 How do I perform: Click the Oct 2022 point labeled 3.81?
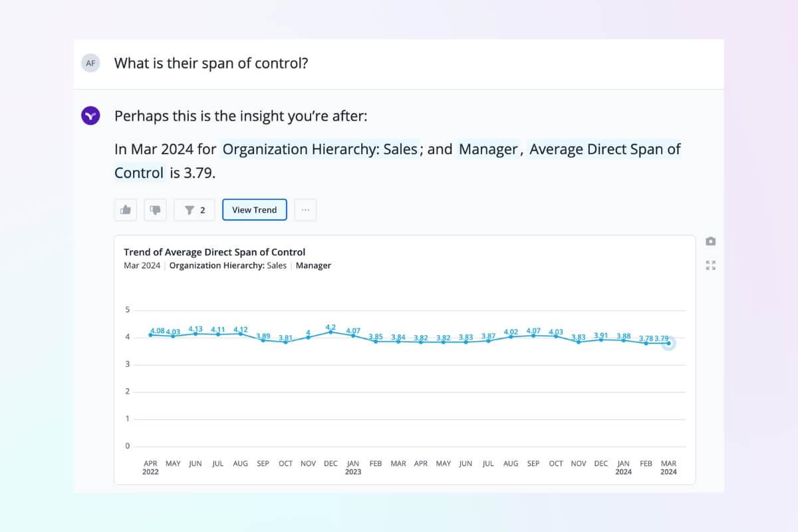click(x=285, y=342)
